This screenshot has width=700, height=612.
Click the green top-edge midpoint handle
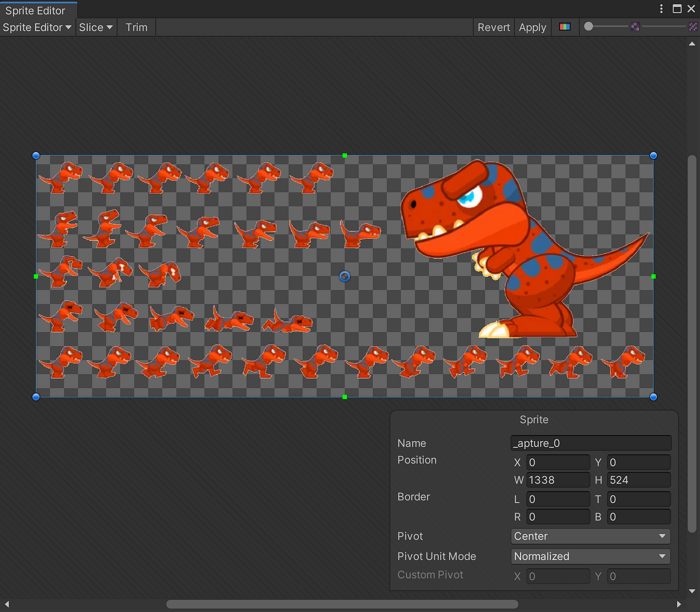(x=344, y=155)
